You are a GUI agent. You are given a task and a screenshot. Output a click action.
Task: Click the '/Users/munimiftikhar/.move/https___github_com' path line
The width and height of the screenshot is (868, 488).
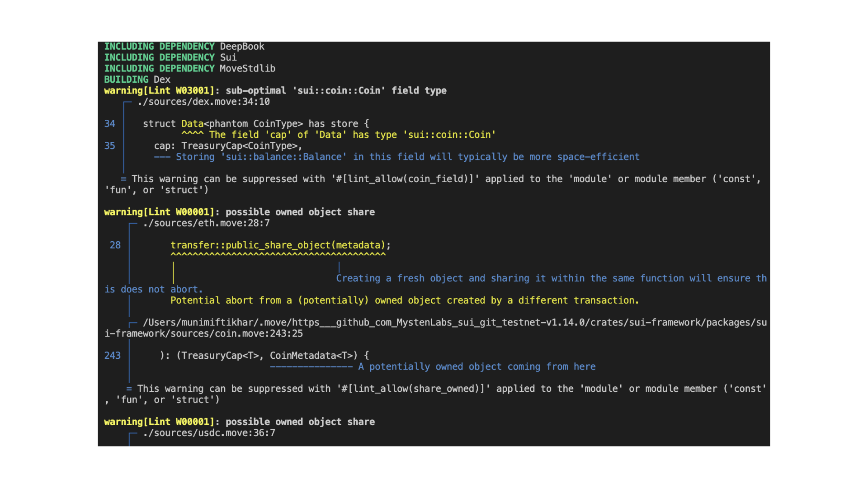[455, 323]
